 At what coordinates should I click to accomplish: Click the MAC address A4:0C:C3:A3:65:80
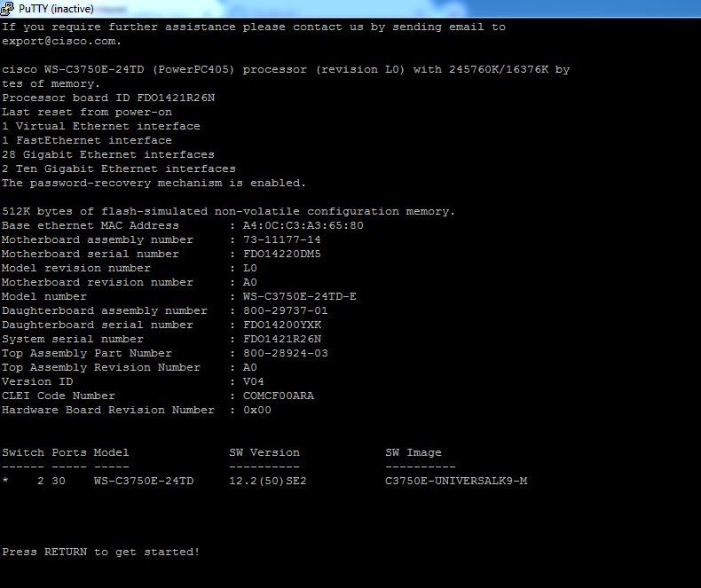click(303, 225)
